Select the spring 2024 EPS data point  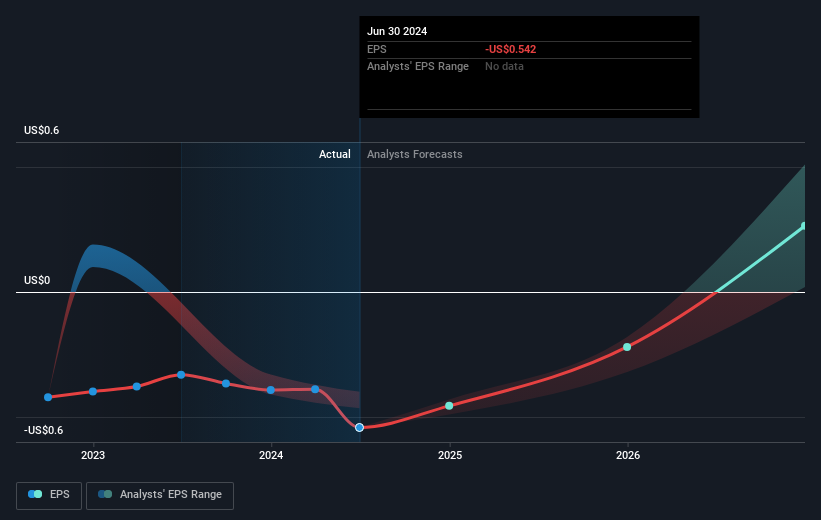pos(315,389)
